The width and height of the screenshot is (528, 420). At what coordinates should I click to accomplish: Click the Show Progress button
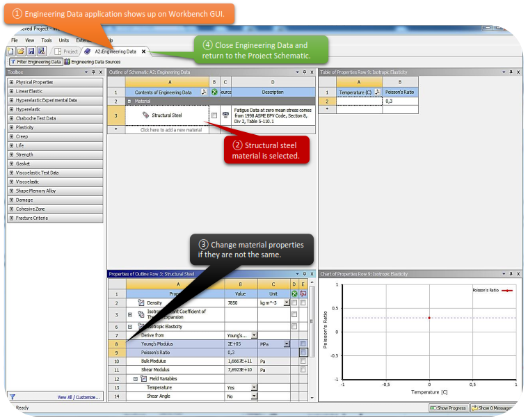[447, 407]
